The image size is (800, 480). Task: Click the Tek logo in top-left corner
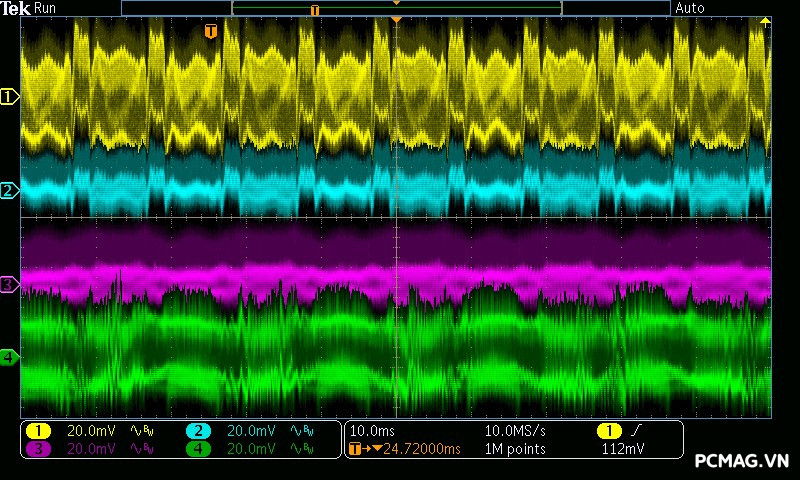(16, 8)
